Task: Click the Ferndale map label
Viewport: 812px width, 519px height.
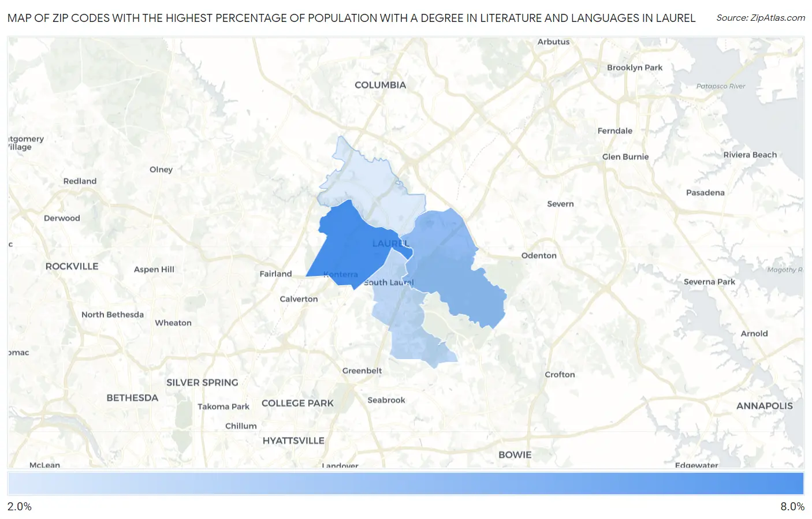Action: (x=615, y=131)
